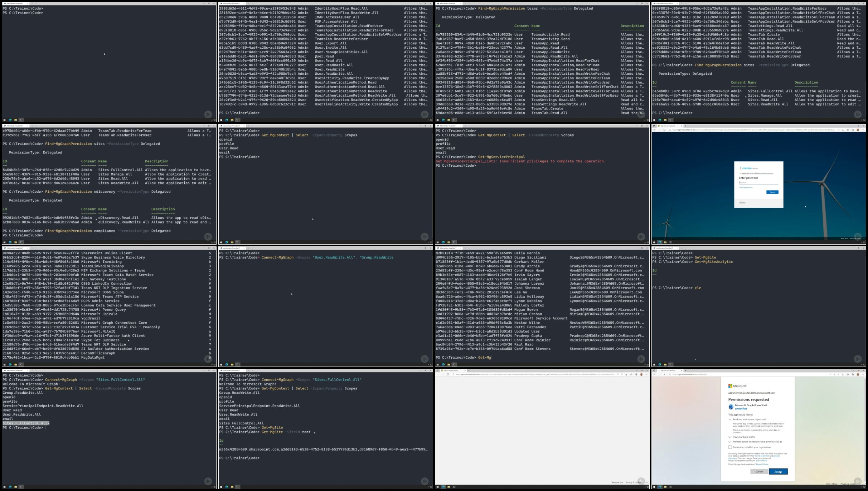The image size is (868, 491).
Task: Click 'Terms of use' link on blank sign-in page
Action: pyautogui.click(x=617, y=482)
